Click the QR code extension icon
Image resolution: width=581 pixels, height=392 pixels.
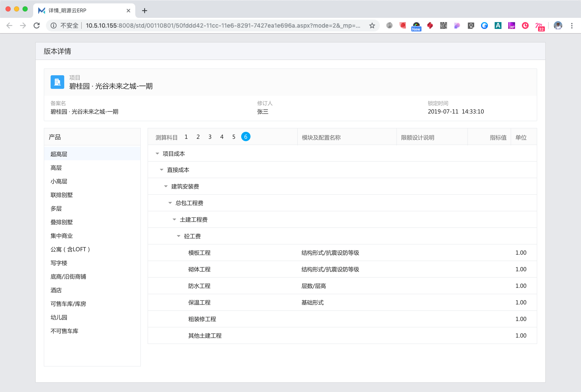coord(443,26)
